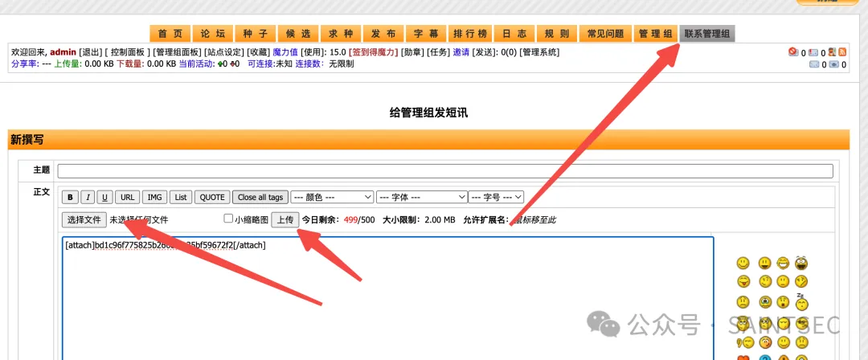Open the sentbox envelope icon

click(833, 64)
